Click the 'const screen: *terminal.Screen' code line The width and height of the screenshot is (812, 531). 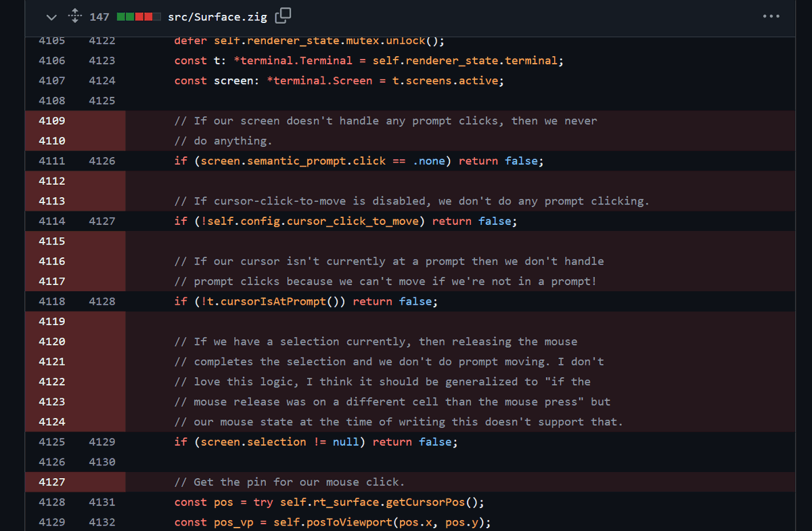coord(339,81)
